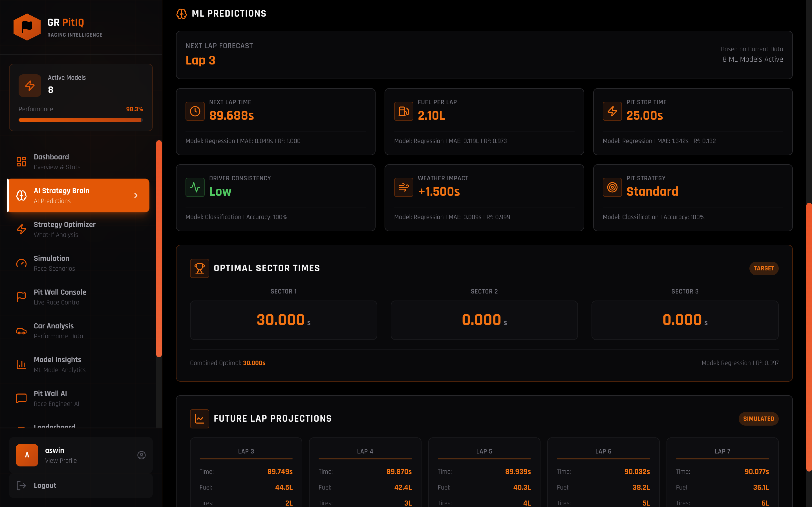The height and width of the screenshot is (507, 812).
Task: Open the Pit Wall Console menu item
Action: pos(60,297)
